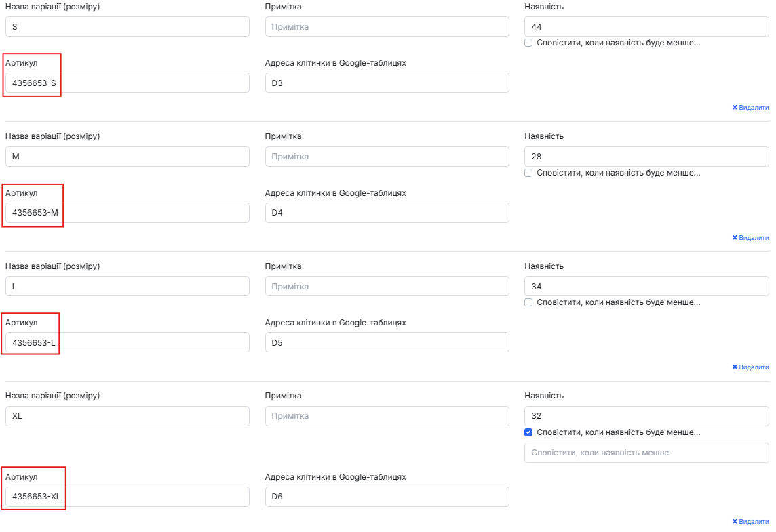Click the Артикул field containing 4356653-M
The height and width of the screenshot is (532, 776).
coord(128,213)
